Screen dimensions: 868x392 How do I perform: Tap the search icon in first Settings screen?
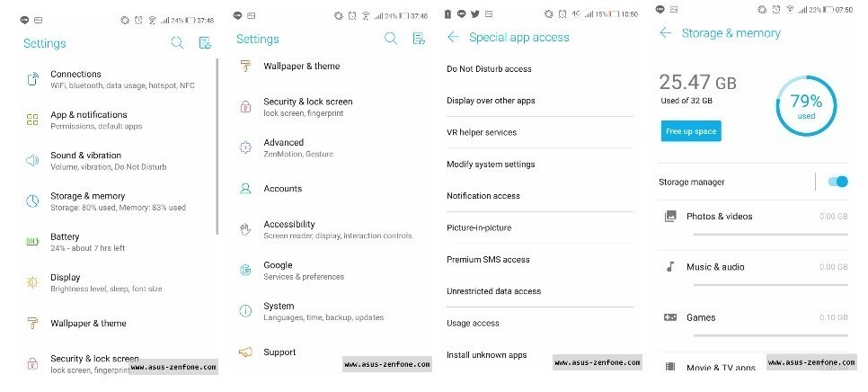tap(177, 42)
